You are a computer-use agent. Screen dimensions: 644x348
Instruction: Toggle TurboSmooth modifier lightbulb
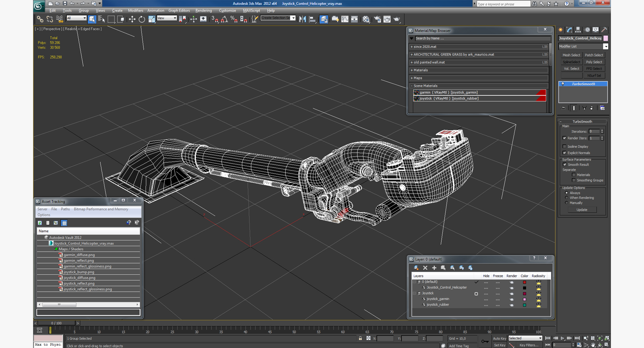(563, 84)
